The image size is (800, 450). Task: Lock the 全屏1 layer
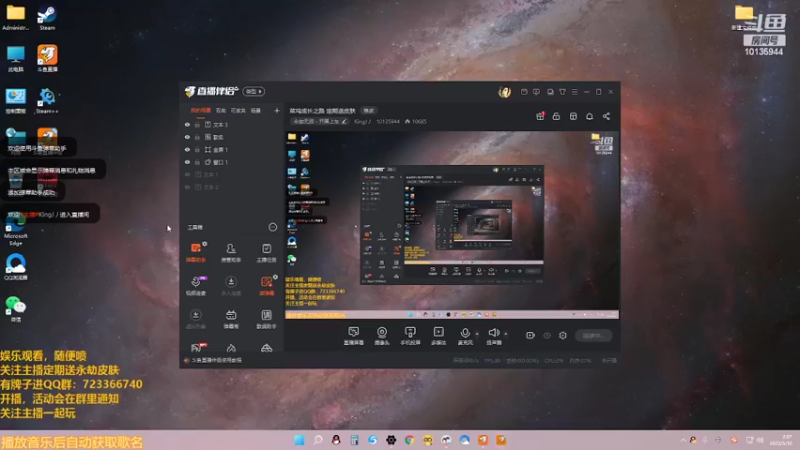(197, 149)
